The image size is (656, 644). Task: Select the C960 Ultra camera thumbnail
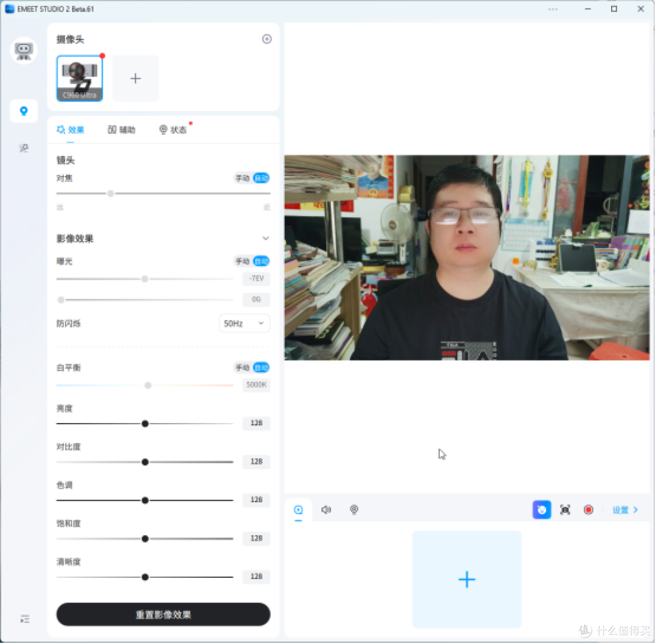click(x=80, y=78)
